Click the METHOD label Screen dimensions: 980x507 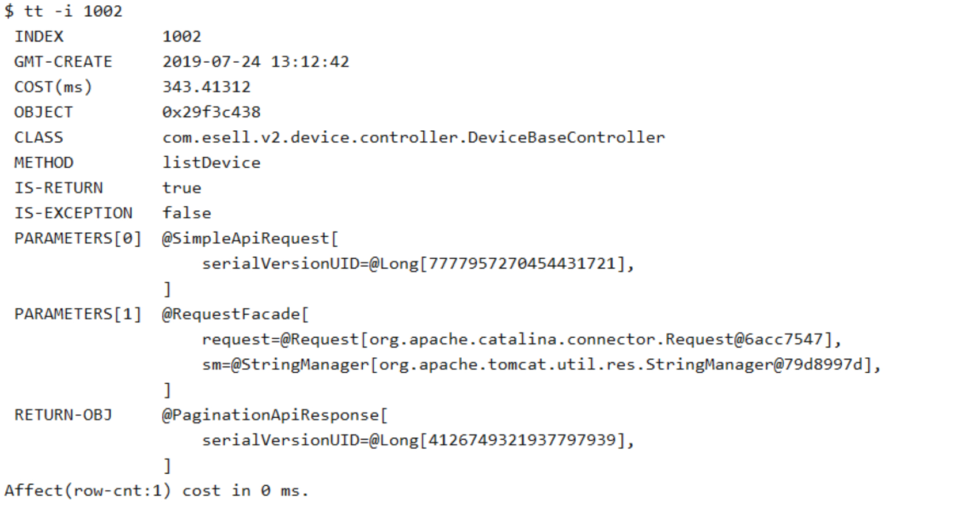44,163
